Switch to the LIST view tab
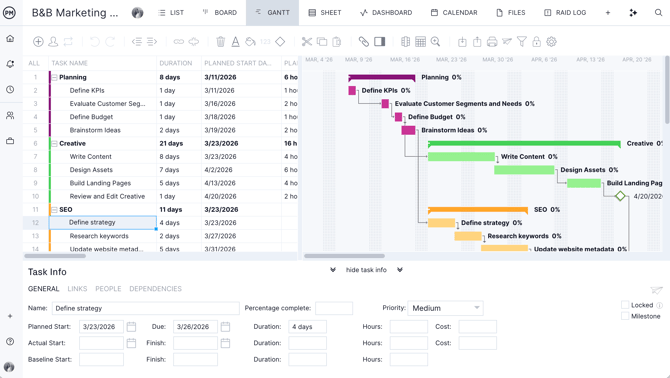The width and height of the screenshot is (670, 378). click(x=171, y=12)
